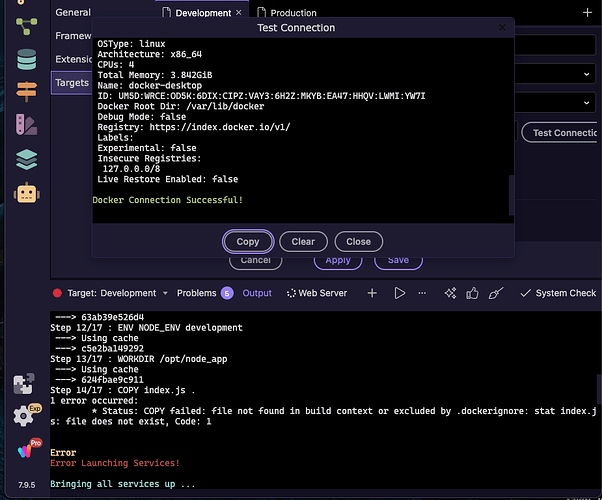Click the thumbs up icon
602x500 pixels.
click(472, 293)
